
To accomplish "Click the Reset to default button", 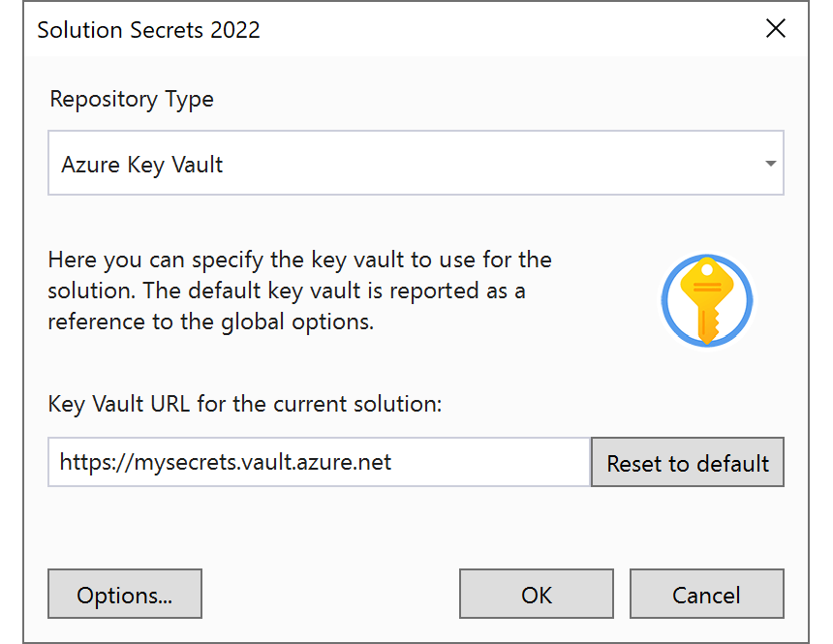I will pos(688,463).
